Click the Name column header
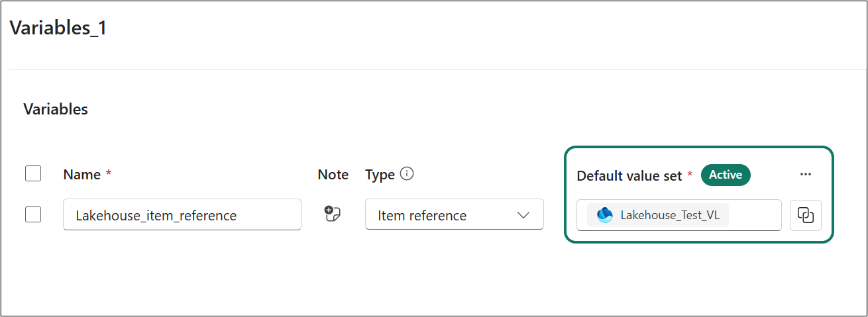 [x=82, y=175]
